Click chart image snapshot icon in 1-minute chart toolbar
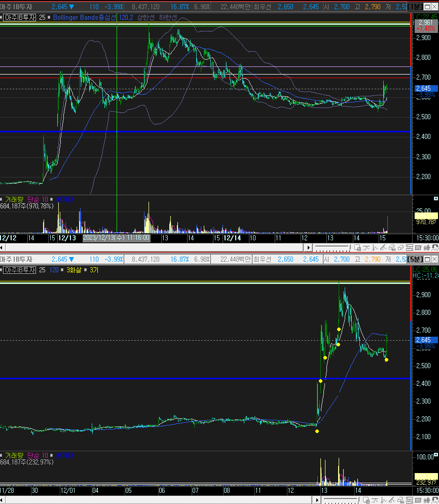 point(418,247)
